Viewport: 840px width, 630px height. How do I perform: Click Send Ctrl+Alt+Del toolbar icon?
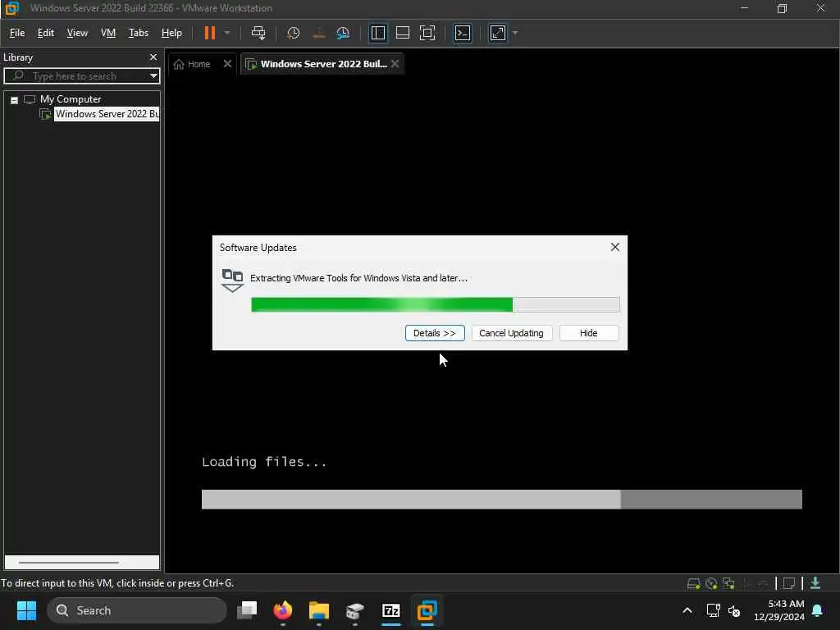pyautogui.click(x=258, y=33)
